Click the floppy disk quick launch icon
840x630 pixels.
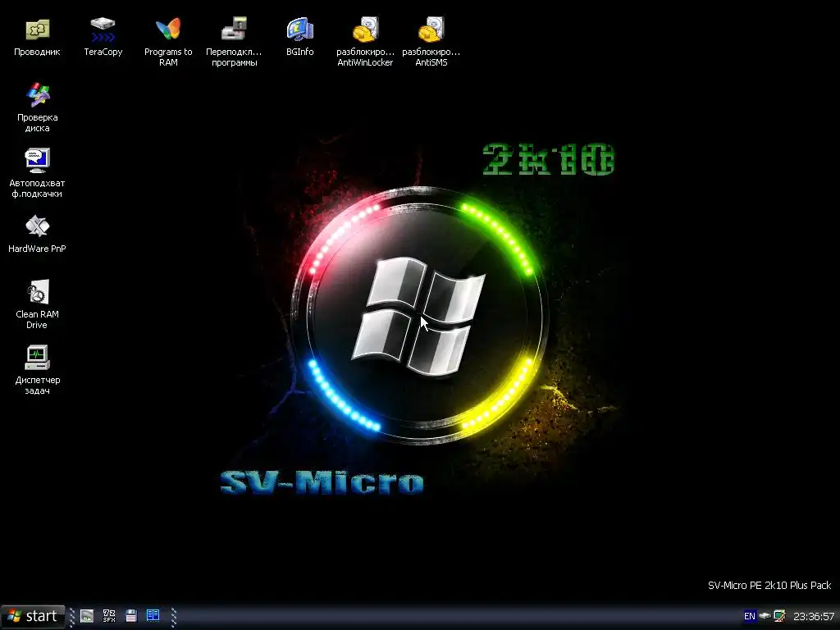point(131,616)
